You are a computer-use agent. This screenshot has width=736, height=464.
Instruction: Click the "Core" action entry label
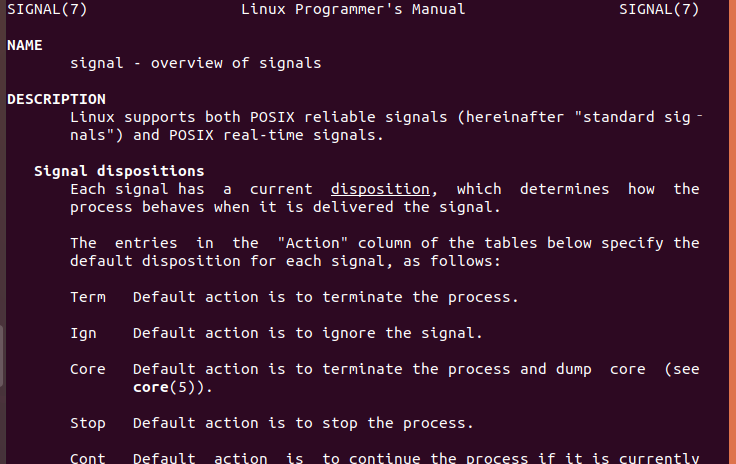tap(87, 369)
